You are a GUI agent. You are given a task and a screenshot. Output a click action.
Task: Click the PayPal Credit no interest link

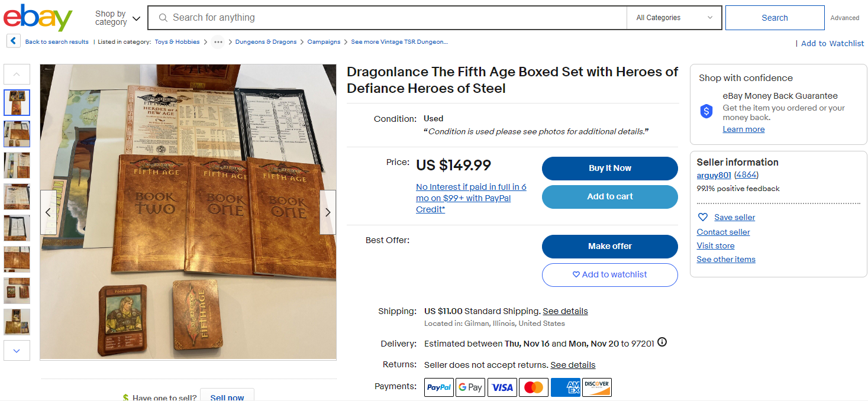pyautogui.click(x=471, y=198)
